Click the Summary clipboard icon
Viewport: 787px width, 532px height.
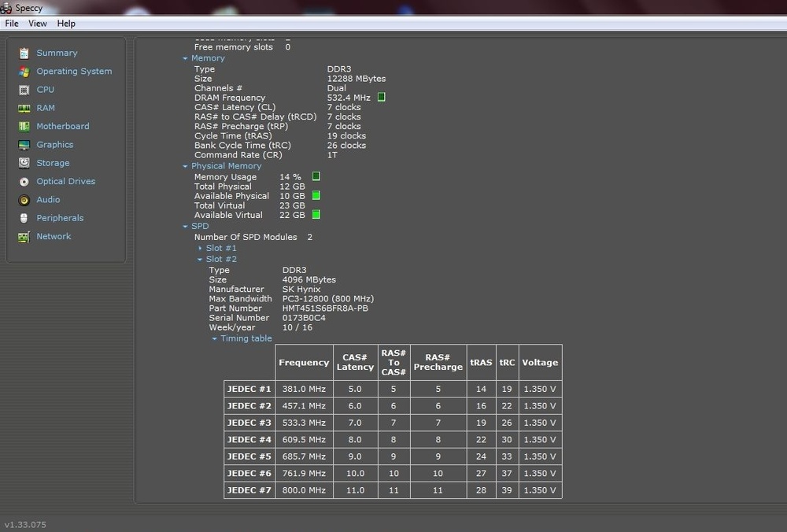click(24, 54)
